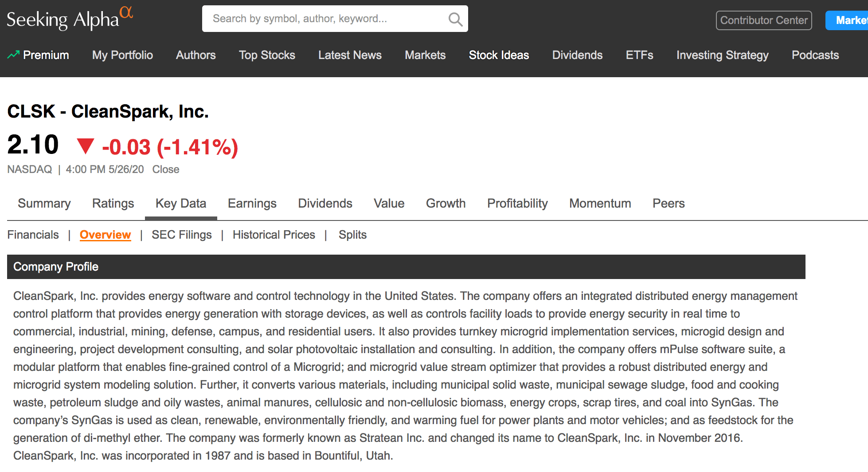Image resolution: width=868 pixels, height=472 pixels.
Task: Open the Profitability tab
Action: point(517,203)
